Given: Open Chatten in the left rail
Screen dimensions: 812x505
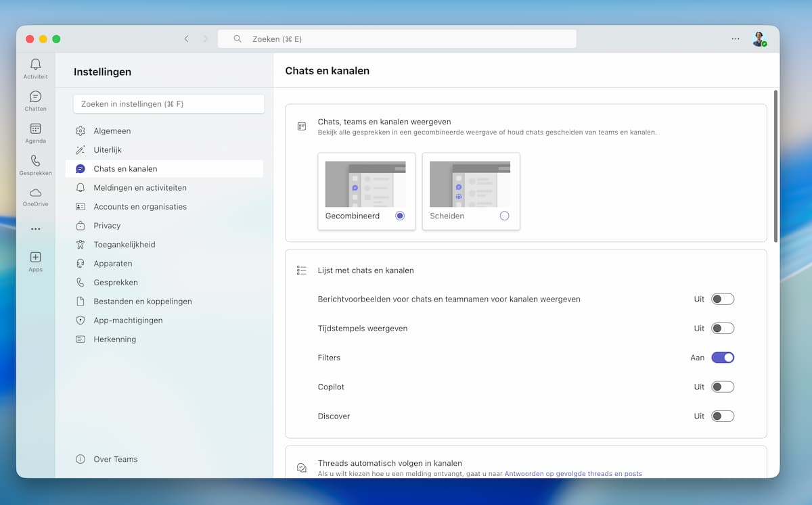Looking at the screenshot, I should [x=35, y=97].
